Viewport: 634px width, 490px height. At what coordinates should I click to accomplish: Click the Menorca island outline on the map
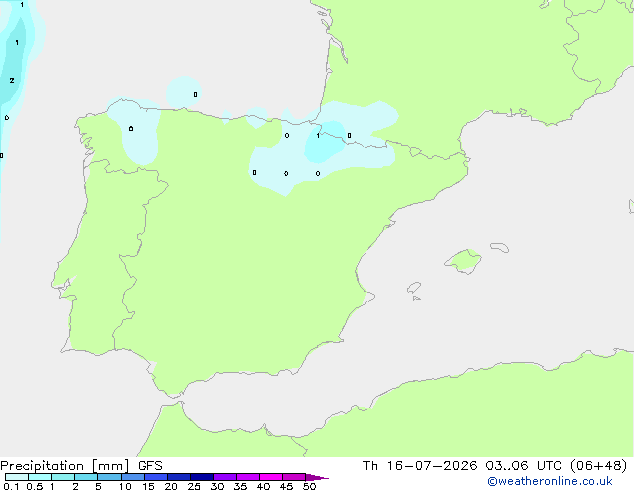[x=499, y=247]
